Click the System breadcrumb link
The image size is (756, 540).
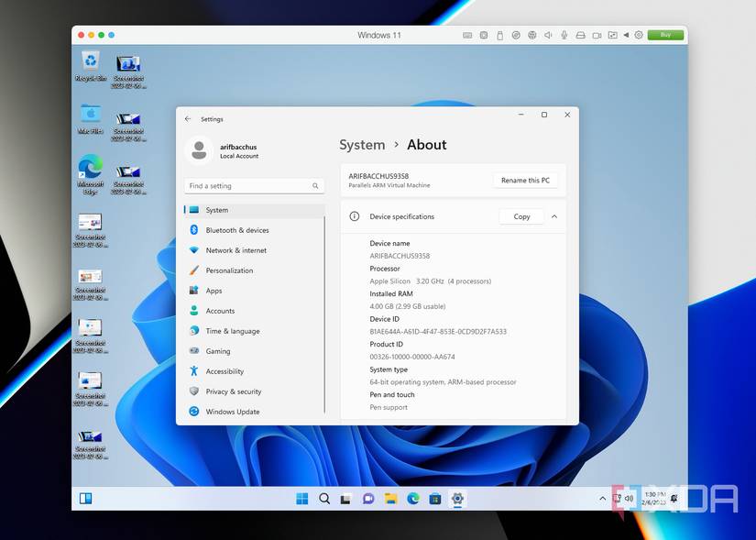click(362, 145)
